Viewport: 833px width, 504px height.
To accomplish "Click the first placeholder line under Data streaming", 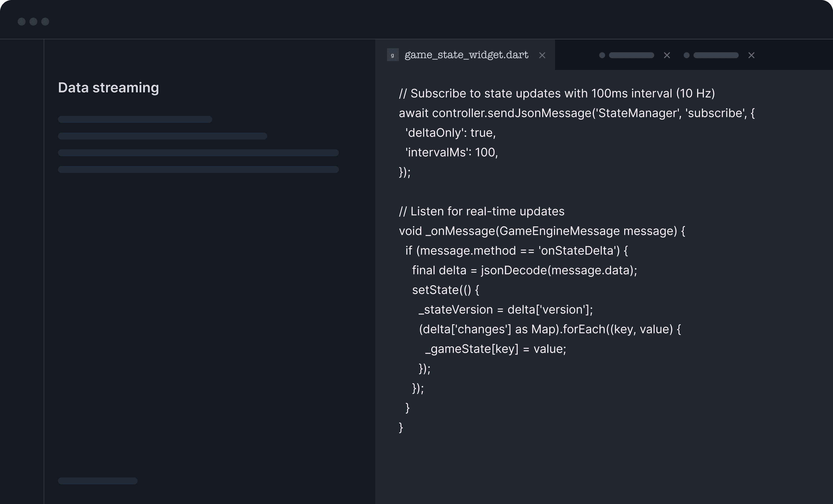I will pyautogui.click(x=135, y=119).
